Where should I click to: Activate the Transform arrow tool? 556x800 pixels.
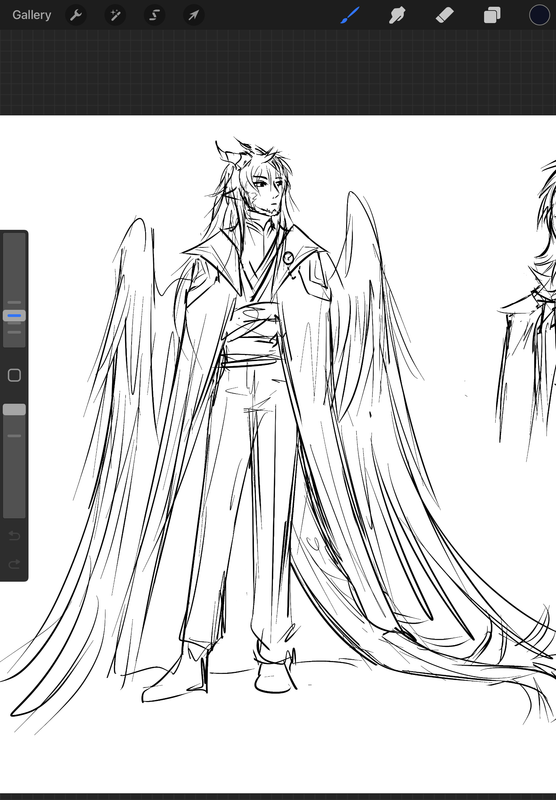tap(194, 15)
